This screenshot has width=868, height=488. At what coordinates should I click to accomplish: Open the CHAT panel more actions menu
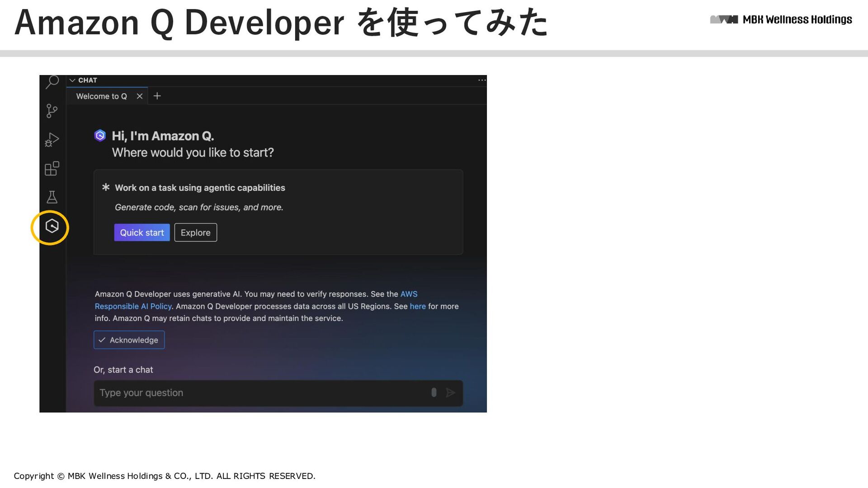coord(482,80)
